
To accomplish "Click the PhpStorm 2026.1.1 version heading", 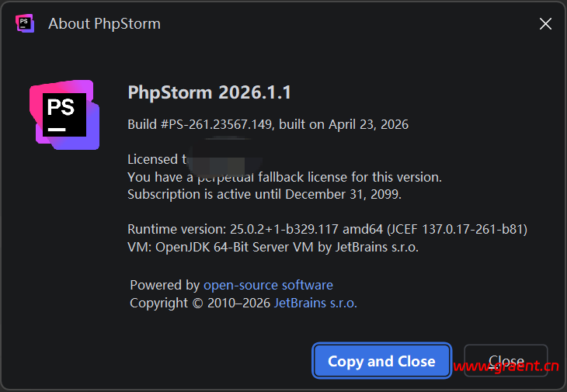I will (x=209, y=92).
